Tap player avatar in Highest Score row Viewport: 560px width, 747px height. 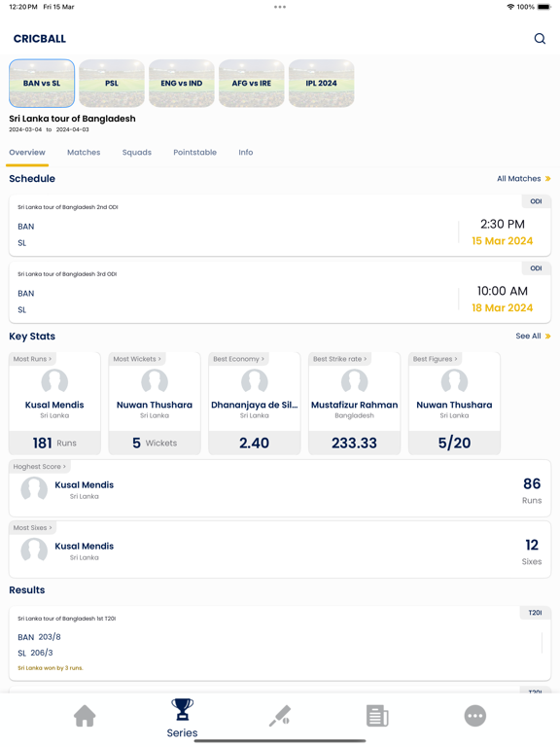[34, 489]
